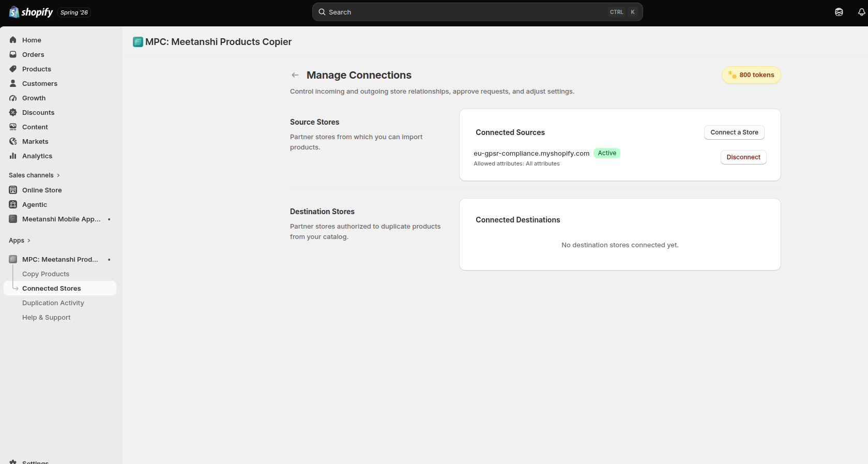868x464 pixels.
Task: Click the Active status badge
Action: [607, 153]
